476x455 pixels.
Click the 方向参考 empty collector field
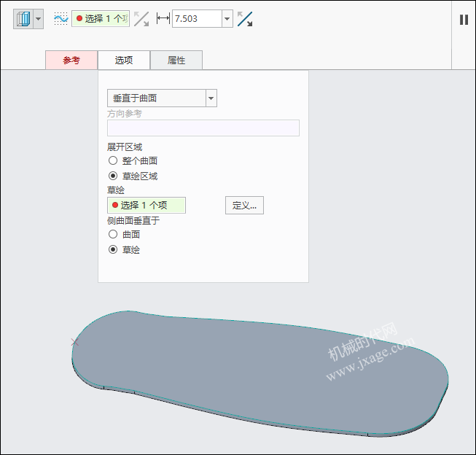pyautogui.click(x=203, y=128)
